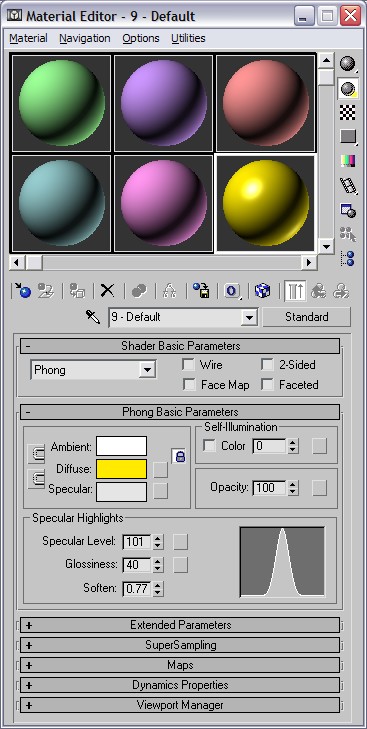Click the Get Material icon
This screenshot has width=367, height=729.
[x=22, y=291]
